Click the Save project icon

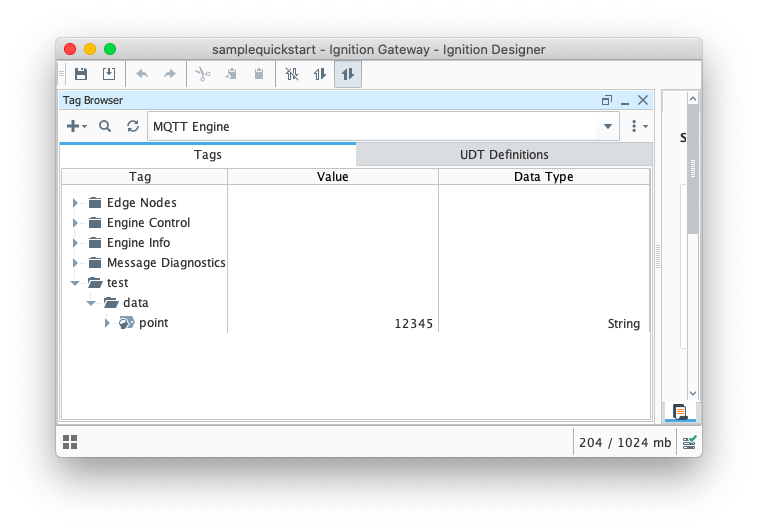click(x=81, y=74)
